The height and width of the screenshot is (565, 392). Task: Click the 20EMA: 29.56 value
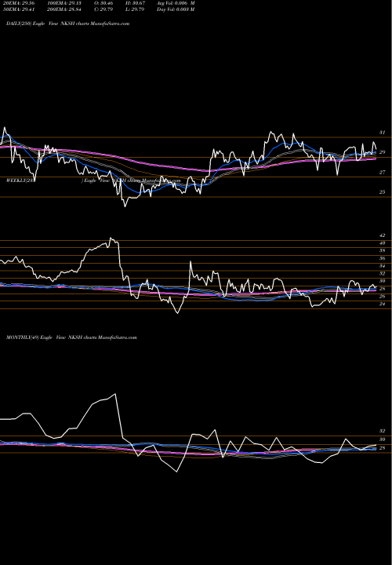point(19,3)
